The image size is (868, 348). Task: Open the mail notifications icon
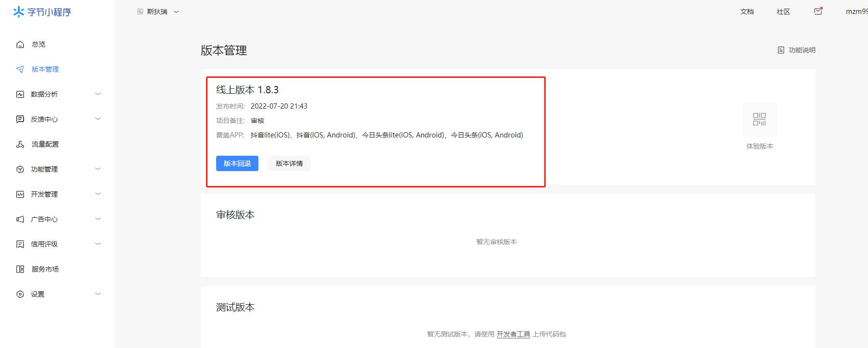(x=818, y=12)
